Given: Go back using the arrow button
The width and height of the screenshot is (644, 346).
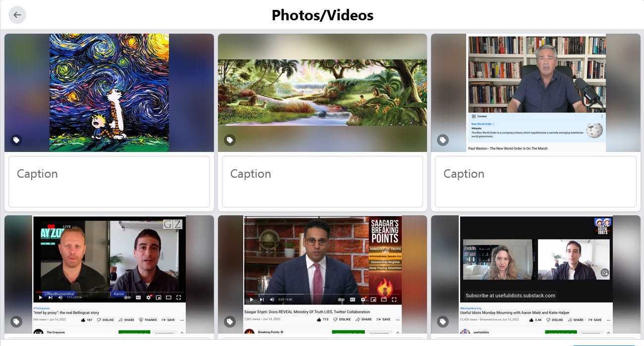Looking at the screenshot, I should [17, 15].
